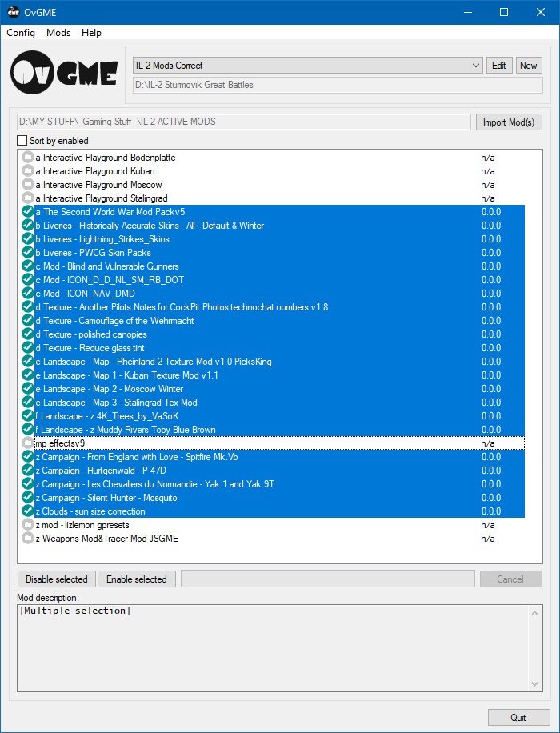Image resolution: width=560 pixels, height=733 pixels.
Task: Click green check icon of Silent Hunter Mosquito
Action: [27, 498]
